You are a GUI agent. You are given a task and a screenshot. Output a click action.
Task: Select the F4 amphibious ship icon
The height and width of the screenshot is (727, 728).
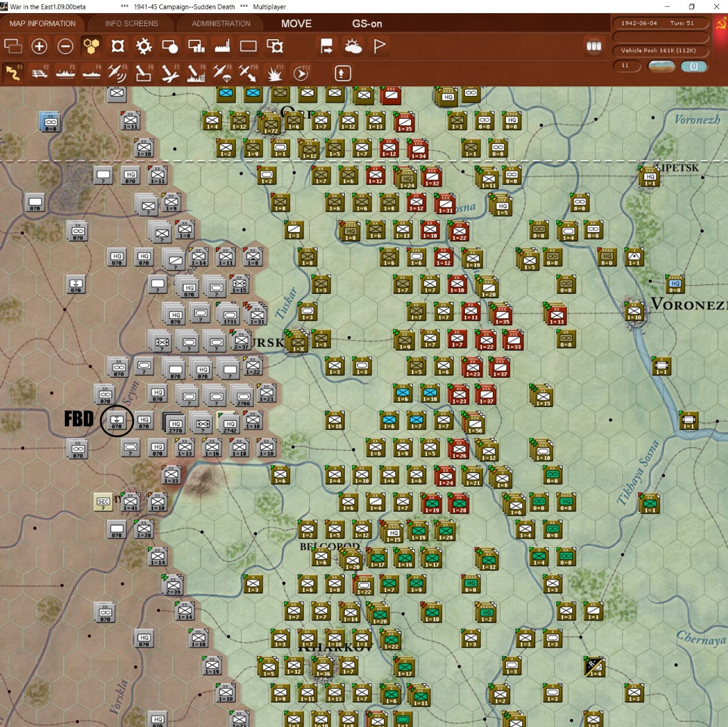pyautogui.click(x=91, y=73)
